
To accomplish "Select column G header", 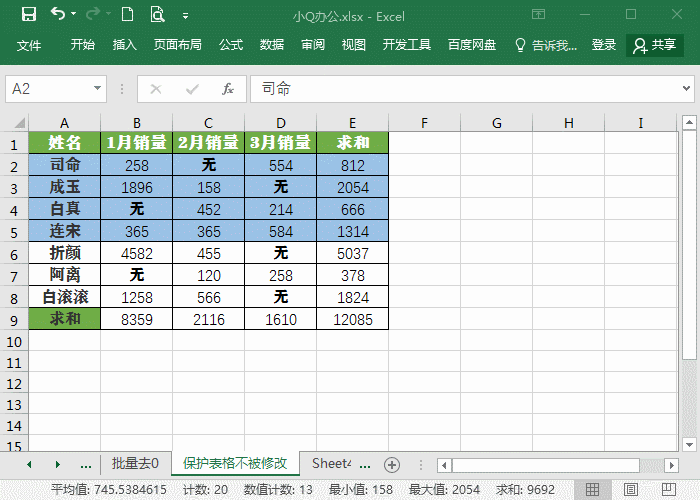I will [x=496, y=123].
